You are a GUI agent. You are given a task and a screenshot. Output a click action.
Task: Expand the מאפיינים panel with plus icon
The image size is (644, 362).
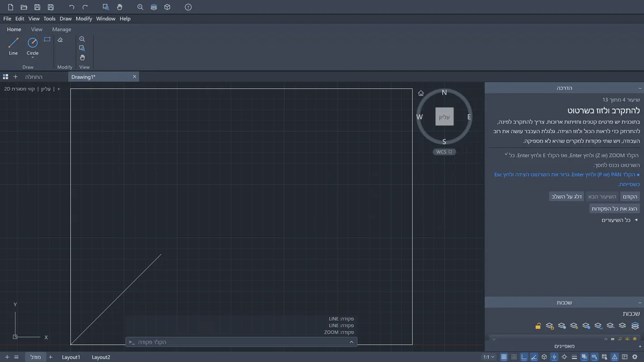pyautogui.click(x=640, y=346)
